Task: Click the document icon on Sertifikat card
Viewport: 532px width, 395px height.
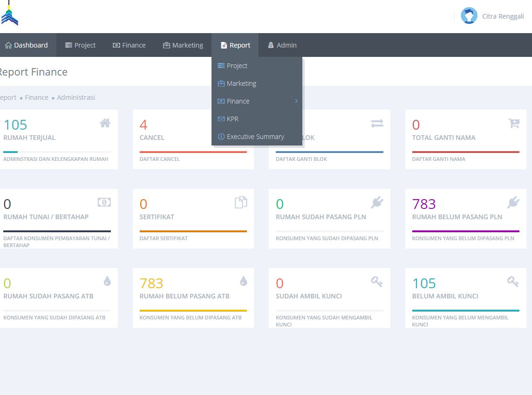Action: coord(241,202)
